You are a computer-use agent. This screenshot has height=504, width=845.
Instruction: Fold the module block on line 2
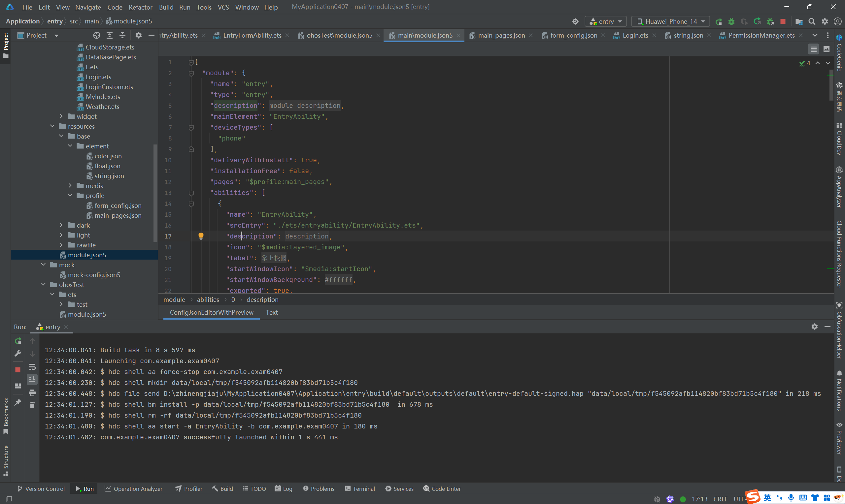click(191, 73)
